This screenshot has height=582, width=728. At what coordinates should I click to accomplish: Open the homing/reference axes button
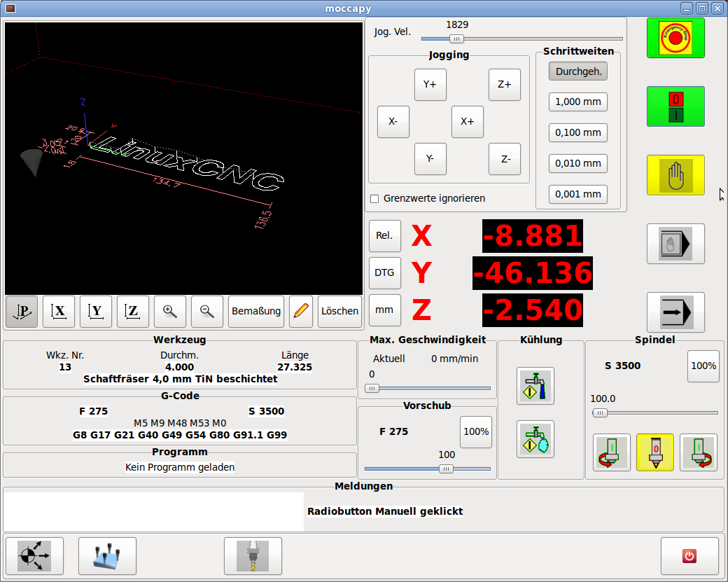click(x=34, y=556)
